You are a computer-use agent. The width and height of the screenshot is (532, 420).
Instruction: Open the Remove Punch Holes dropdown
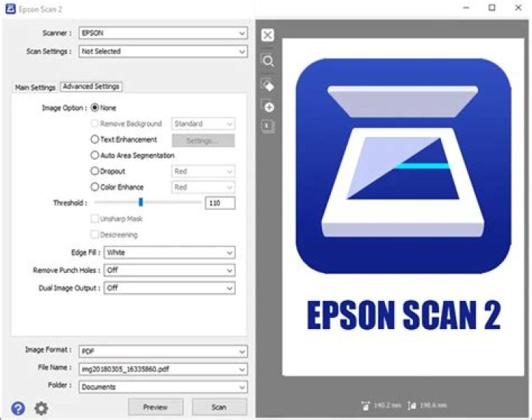coord(169,271)
